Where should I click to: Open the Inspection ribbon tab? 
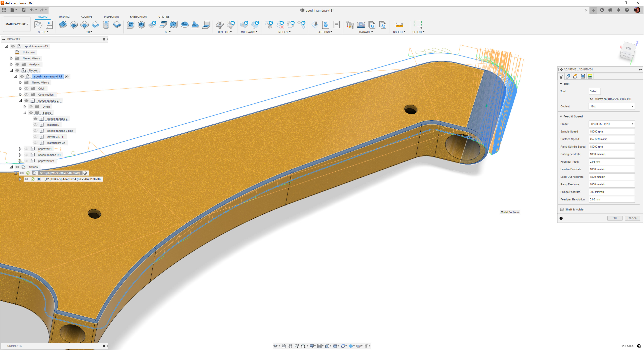coord(111,17)
